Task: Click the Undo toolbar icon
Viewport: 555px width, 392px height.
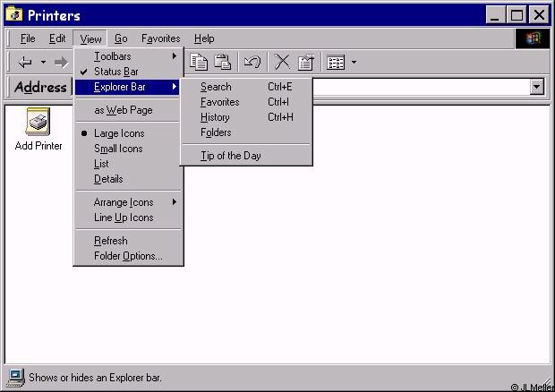Action: click(252, 62)
